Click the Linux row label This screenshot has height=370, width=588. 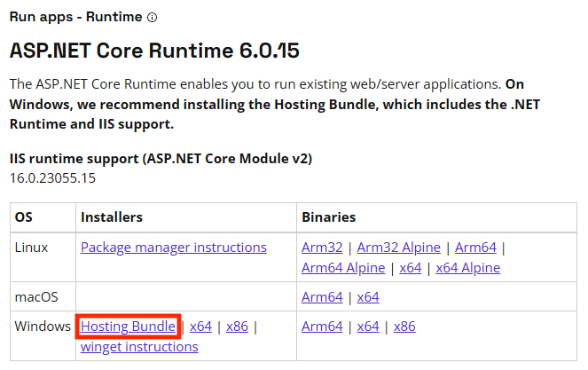click(x=32, y=248)
